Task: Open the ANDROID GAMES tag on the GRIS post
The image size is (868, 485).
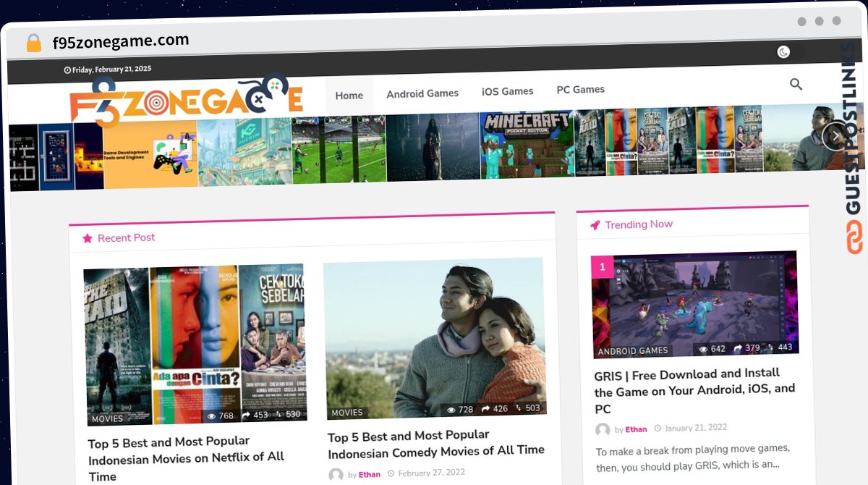Action: point(634,352)
